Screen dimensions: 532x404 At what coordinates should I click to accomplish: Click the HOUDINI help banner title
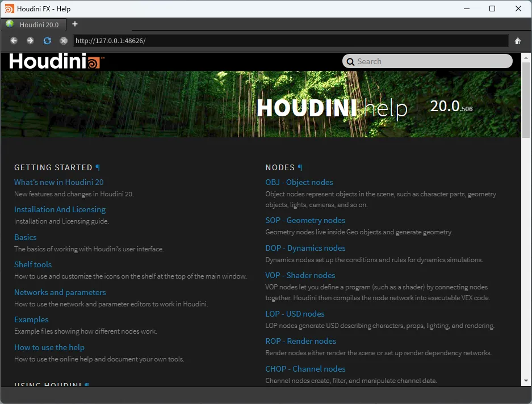[332, 108]
